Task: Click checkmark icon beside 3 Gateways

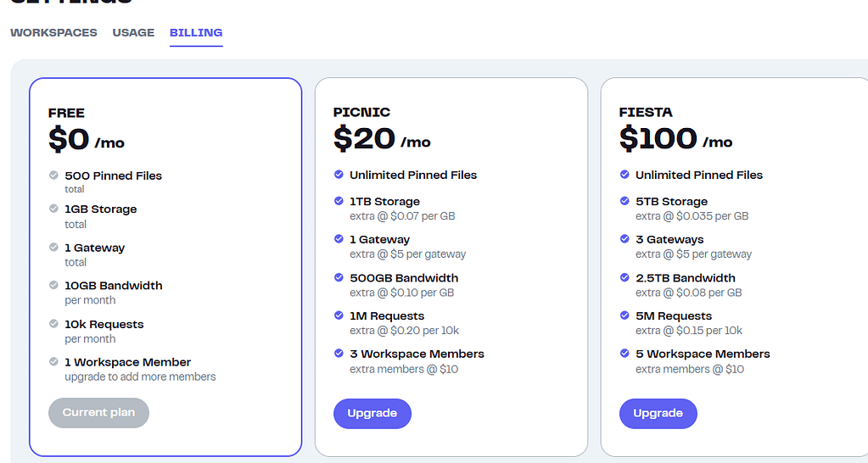Action: (624, 239)
